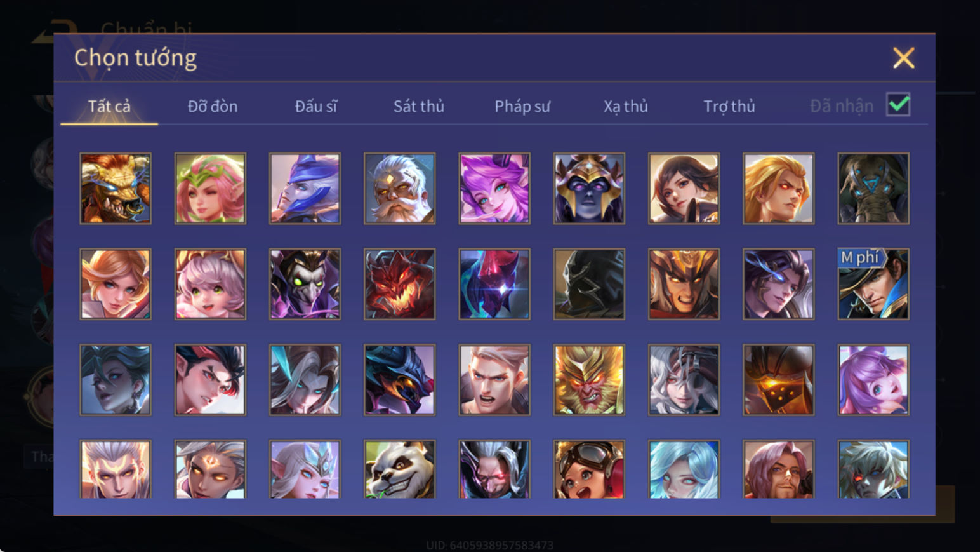Viewport: 980px width, 552px height.
Task: Choose the panda hero portrait
Action: pos(400,469)
